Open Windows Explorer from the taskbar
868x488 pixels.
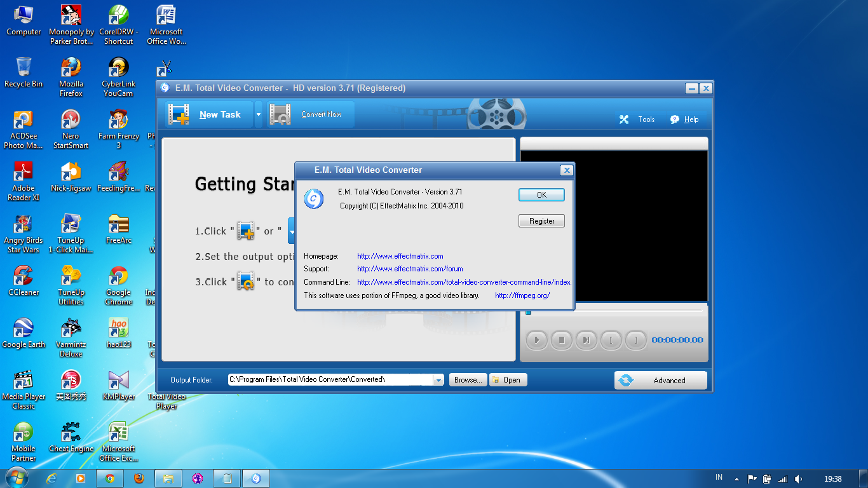click(x=168, y=478)
